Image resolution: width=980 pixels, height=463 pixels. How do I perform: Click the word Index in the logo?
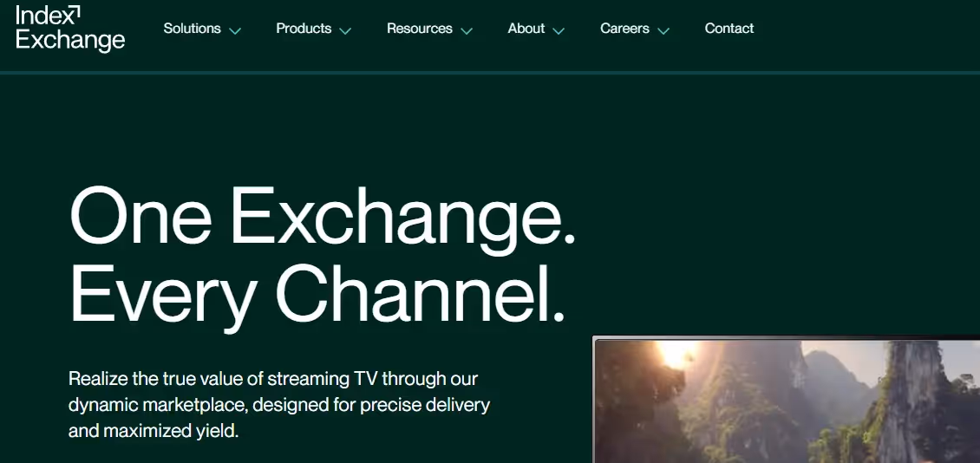40,15
